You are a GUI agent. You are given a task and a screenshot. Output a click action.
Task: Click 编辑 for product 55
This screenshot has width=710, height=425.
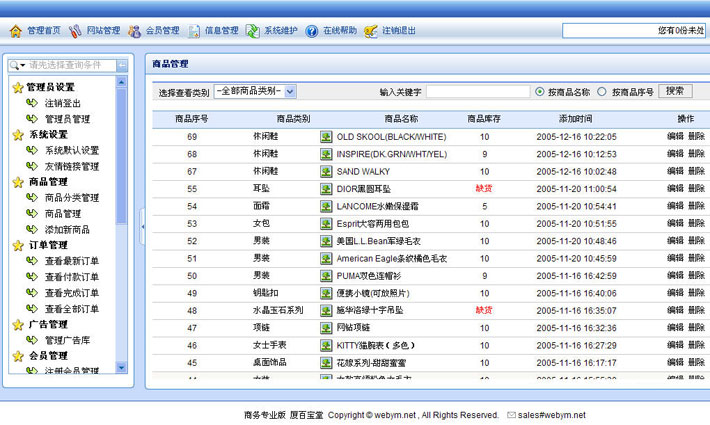[675, 188]
